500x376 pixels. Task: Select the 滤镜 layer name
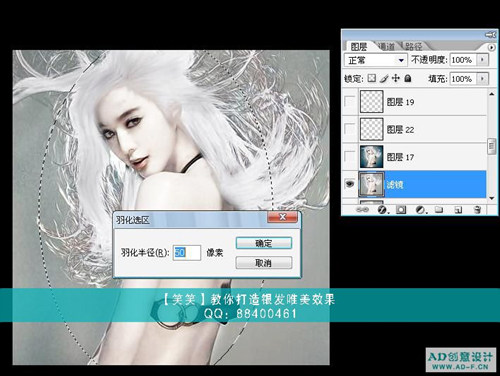(x=395, y=184)
